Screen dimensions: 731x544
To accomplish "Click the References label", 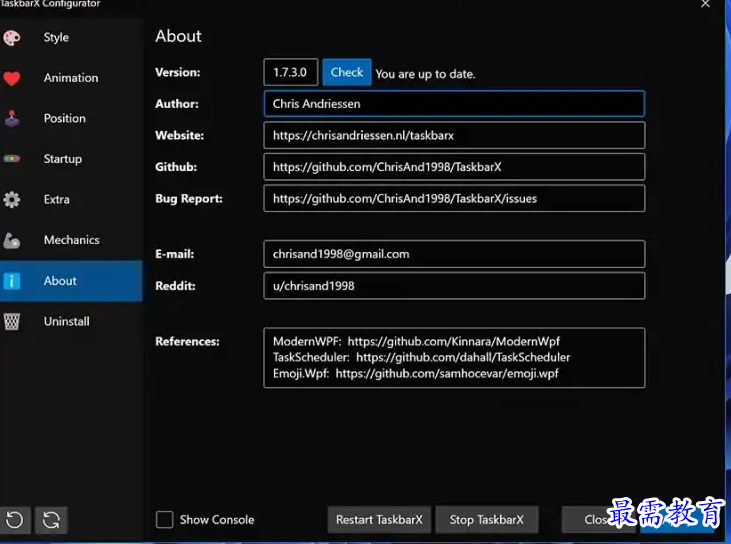I will point(187,342).
